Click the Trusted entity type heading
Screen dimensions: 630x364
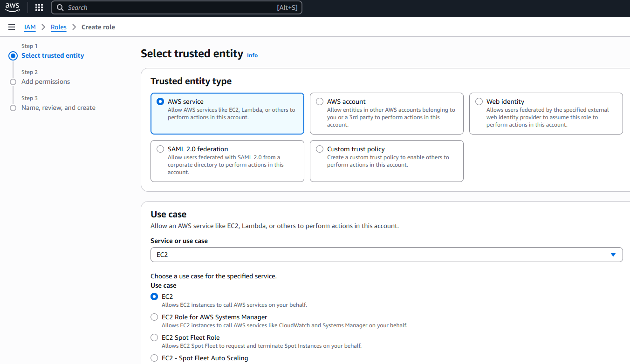(191, 81)
